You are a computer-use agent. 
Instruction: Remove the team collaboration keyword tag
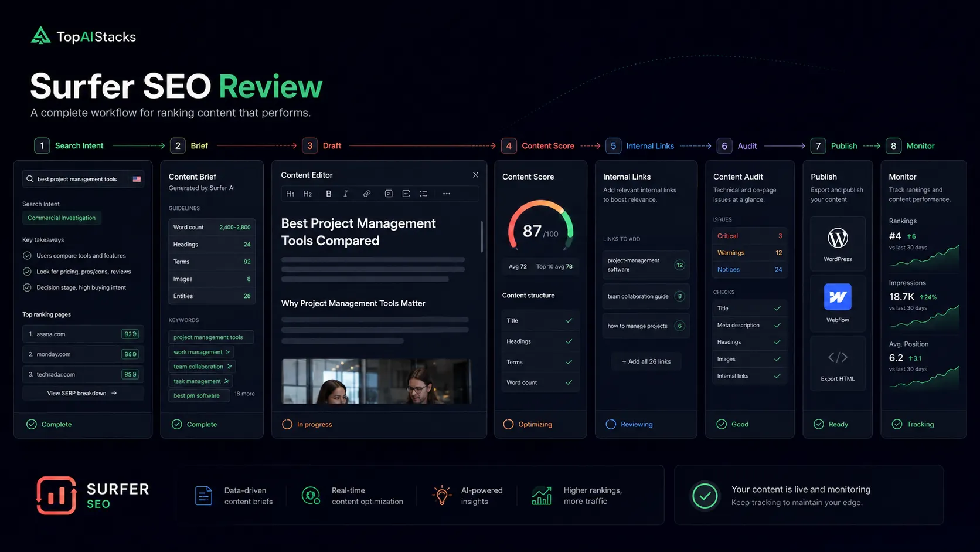229,367
